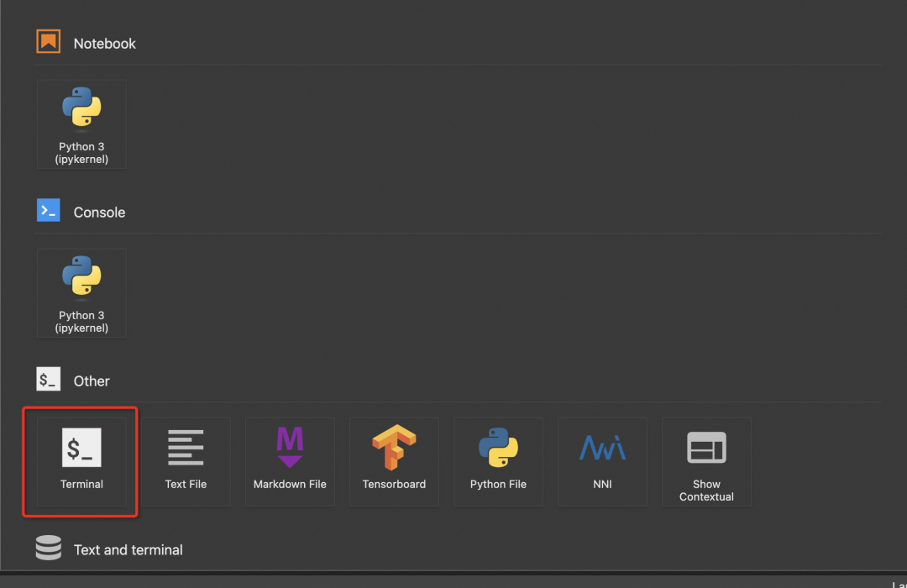Create a new Python File
Viewport: 907px width, 588px height.
coord(498,461)
